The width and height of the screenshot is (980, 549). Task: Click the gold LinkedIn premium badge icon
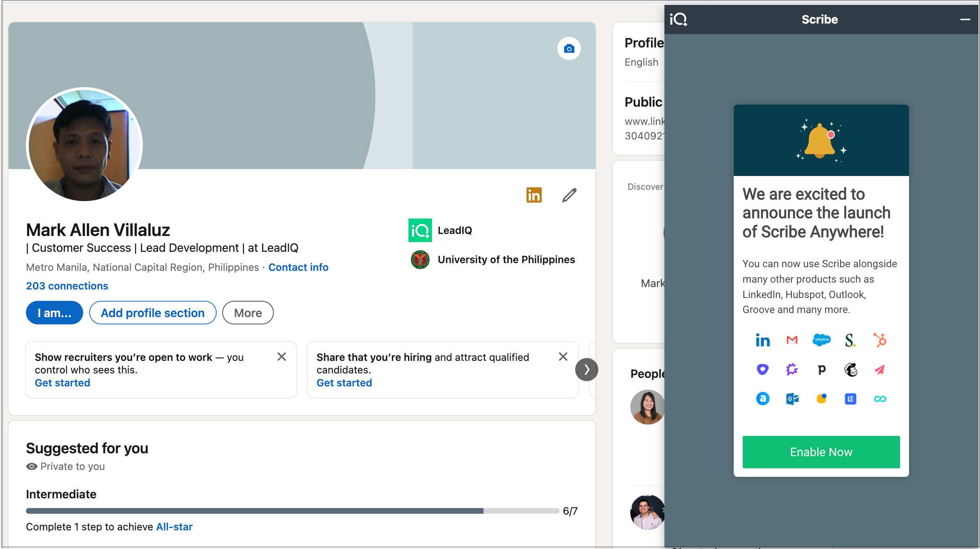coord(534,195)
